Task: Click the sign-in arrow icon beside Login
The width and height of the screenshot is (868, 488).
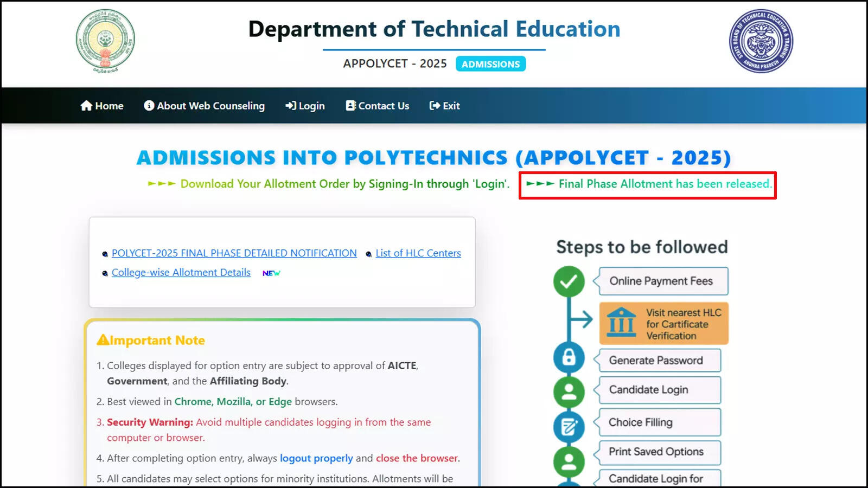Action: 291,106
